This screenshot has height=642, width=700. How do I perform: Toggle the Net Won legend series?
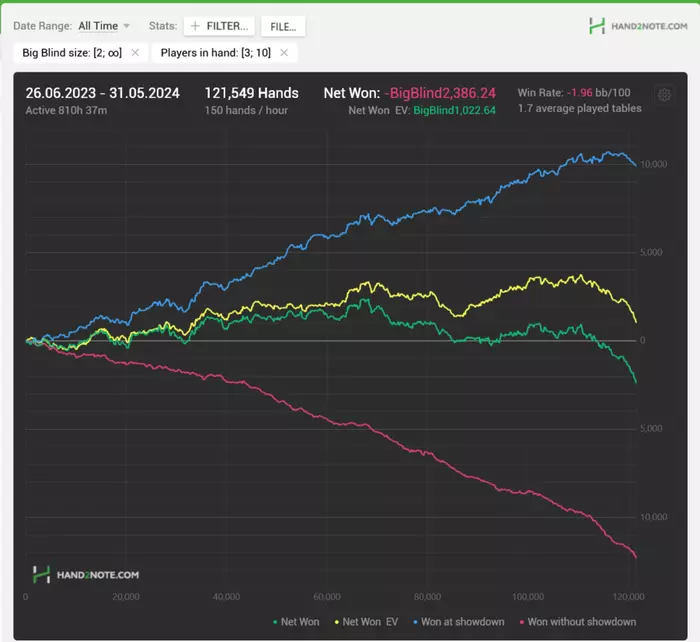tap(295, 622)
